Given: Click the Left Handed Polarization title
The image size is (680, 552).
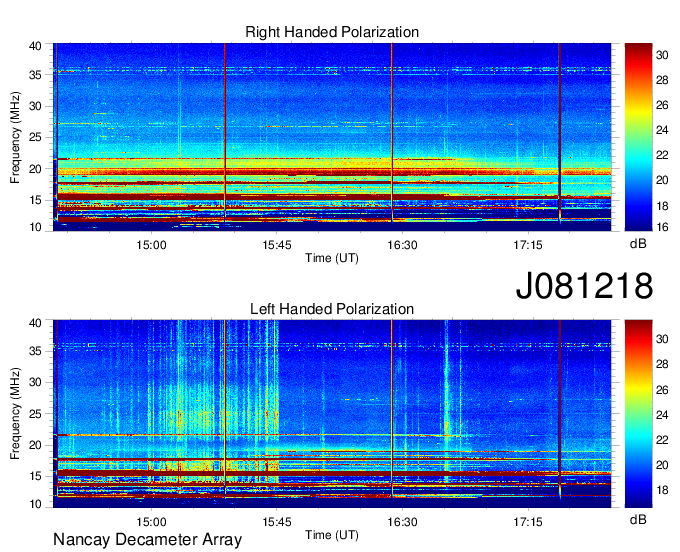Looking at the screenshot, I should click(x=332, y=309).
